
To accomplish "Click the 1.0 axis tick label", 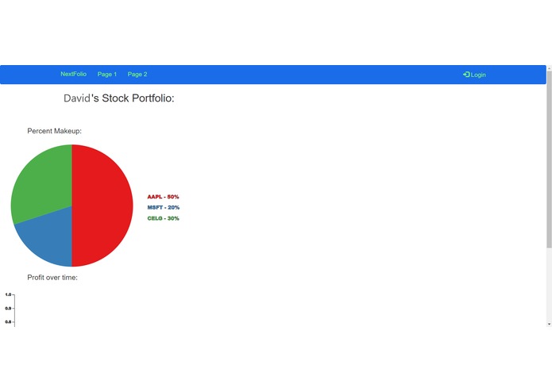I will coord(8,294).
